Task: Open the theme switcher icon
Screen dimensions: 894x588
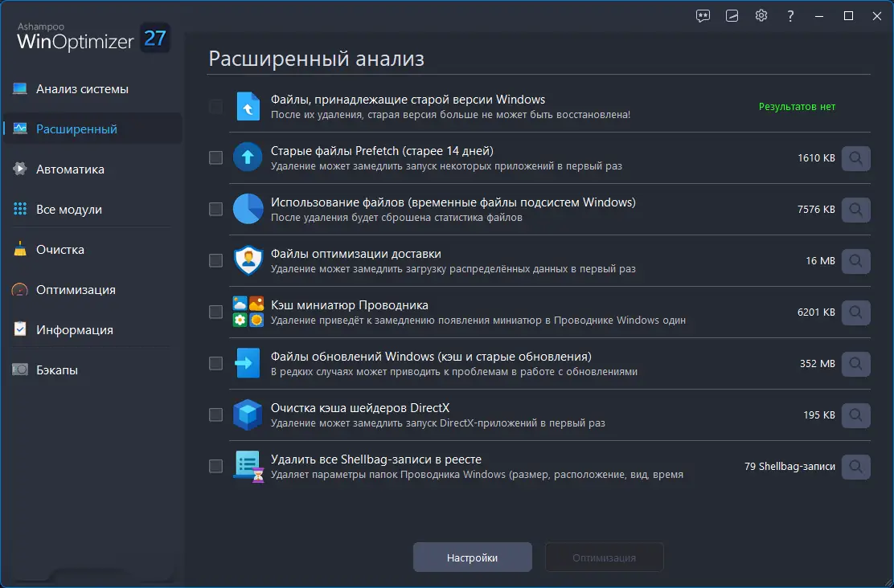Action: [732, 15]
